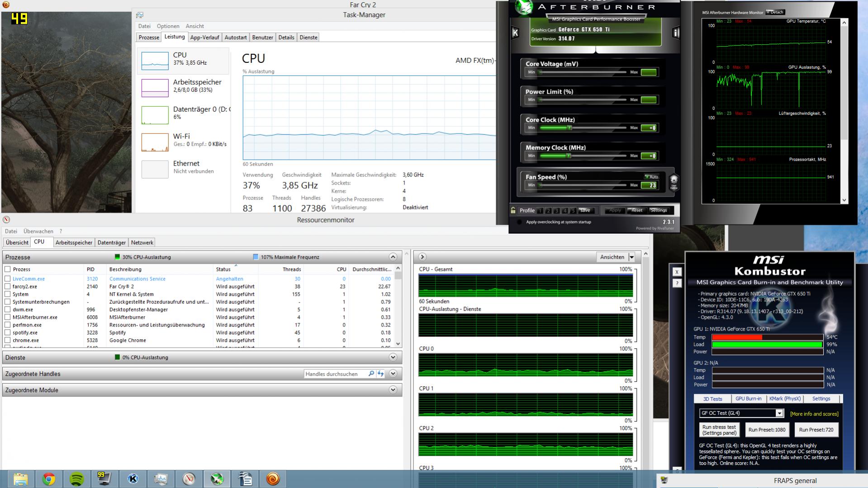Viewport: 868px width, 488px height.
Task: Check the spotify.exe process checkbox
Action: click(x=7, y=332)
